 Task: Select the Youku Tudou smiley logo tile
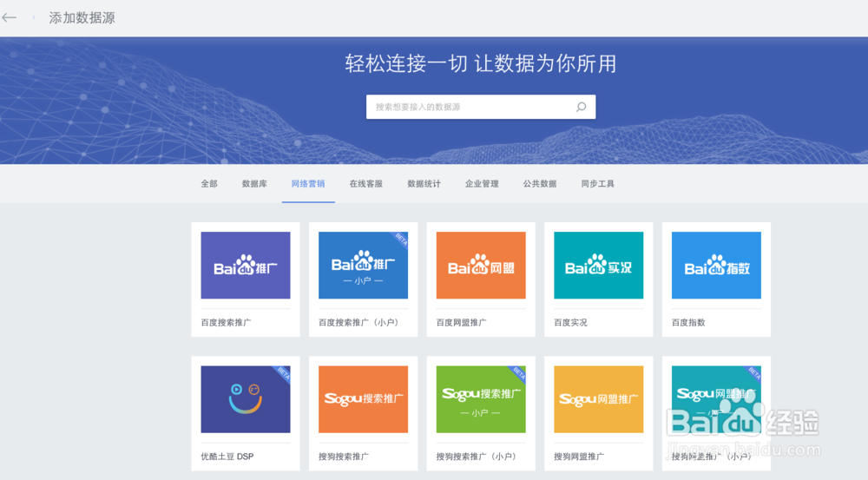tap(246, 399)
